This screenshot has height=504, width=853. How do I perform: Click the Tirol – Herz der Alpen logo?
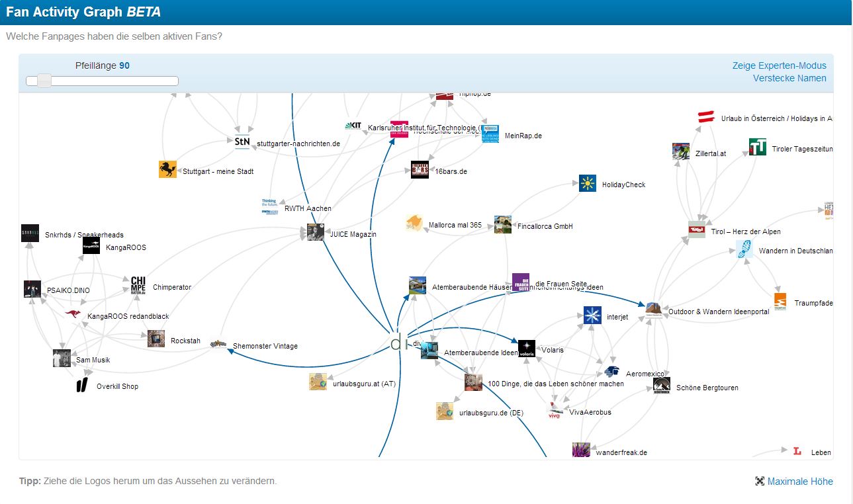tap(697, 230)
